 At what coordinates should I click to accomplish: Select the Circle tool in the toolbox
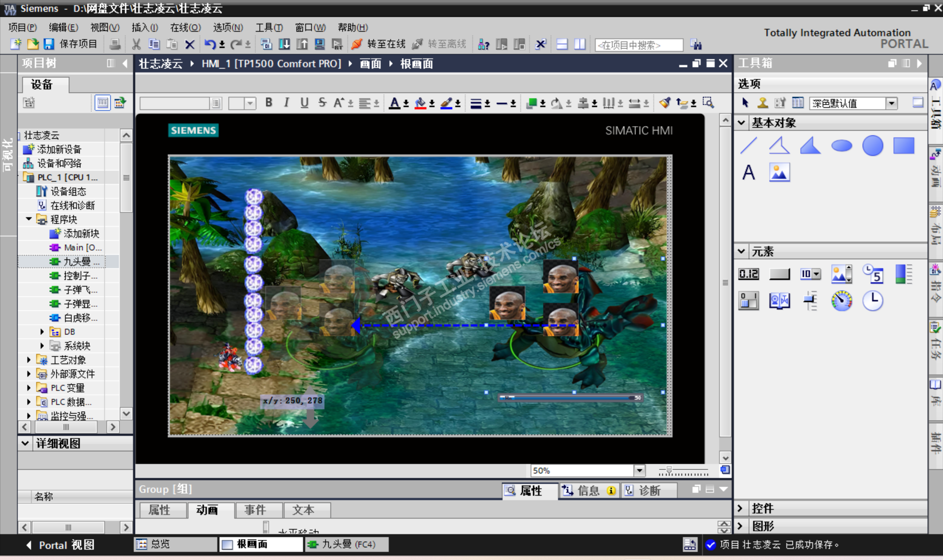tap(873, 146)
